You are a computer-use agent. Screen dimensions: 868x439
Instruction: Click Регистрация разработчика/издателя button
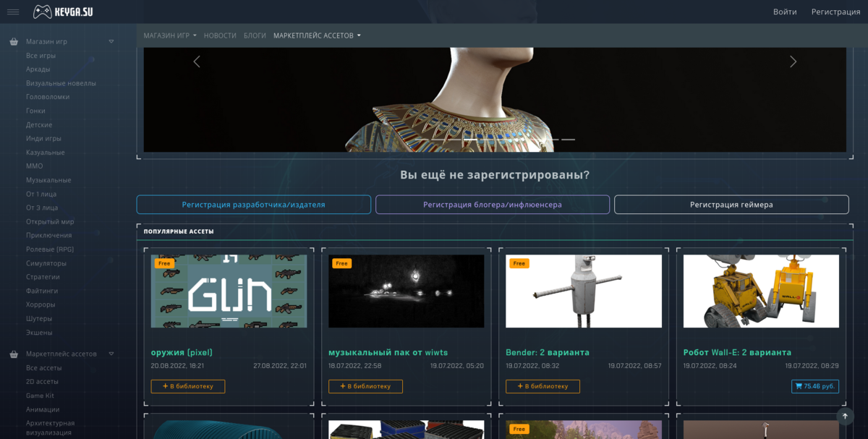point(254,205)
